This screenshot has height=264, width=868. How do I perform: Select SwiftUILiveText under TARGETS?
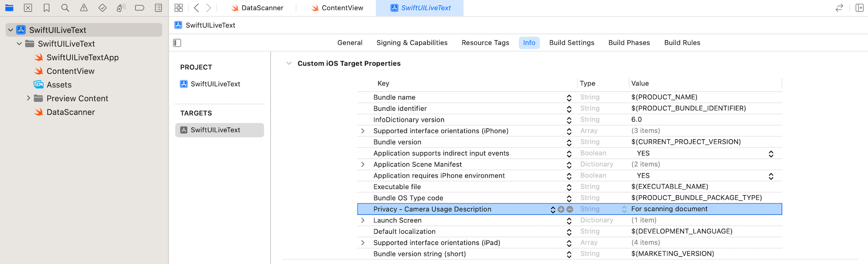pos(219,130)
